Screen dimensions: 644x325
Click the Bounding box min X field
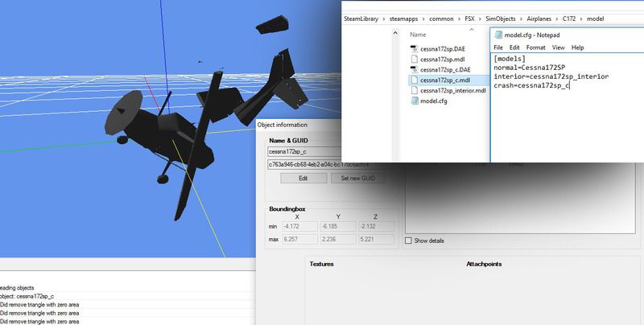[298, 228]
